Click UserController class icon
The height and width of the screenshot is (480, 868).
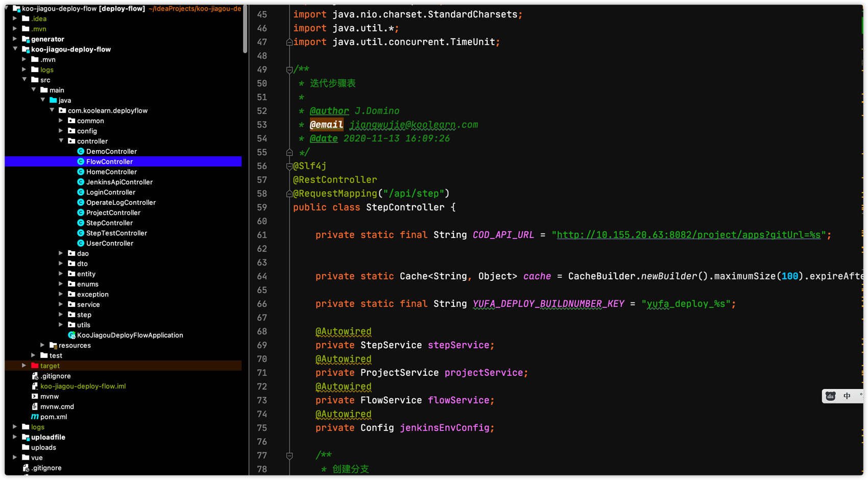[x=81, y=243]
